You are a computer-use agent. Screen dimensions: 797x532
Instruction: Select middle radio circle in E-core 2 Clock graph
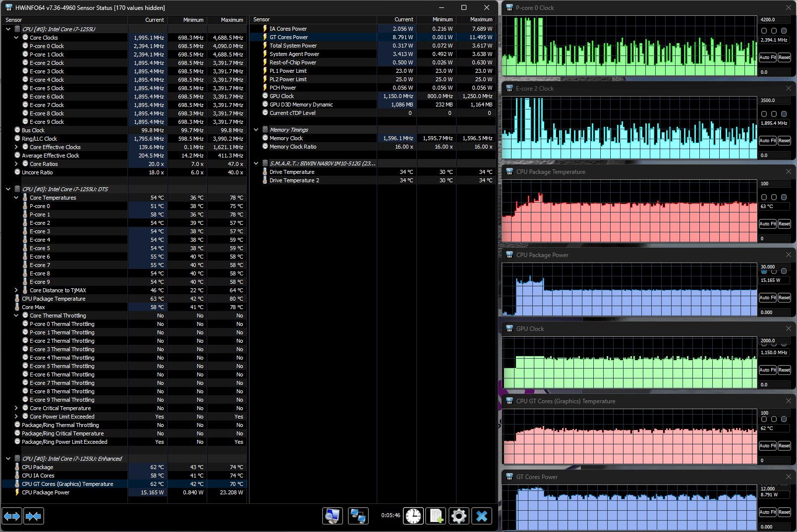774,114
